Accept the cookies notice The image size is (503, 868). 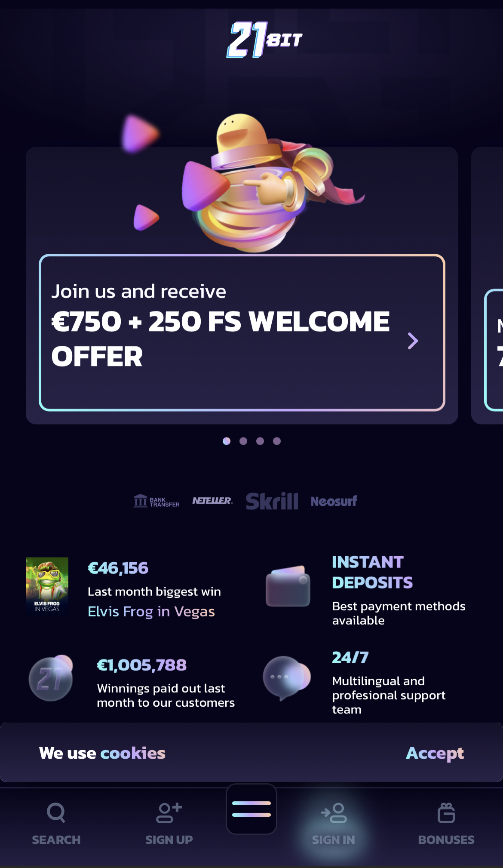click(435, 753)
